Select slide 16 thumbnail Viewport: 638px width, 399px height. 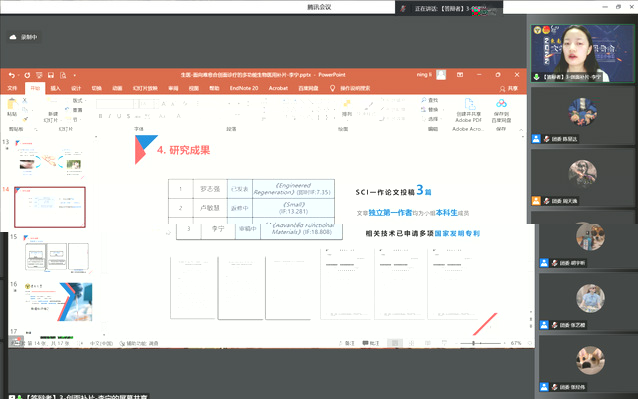coord(57,302)
